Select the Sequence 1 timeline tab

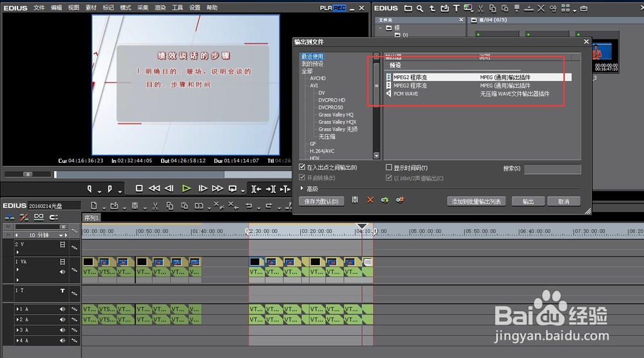91,218
